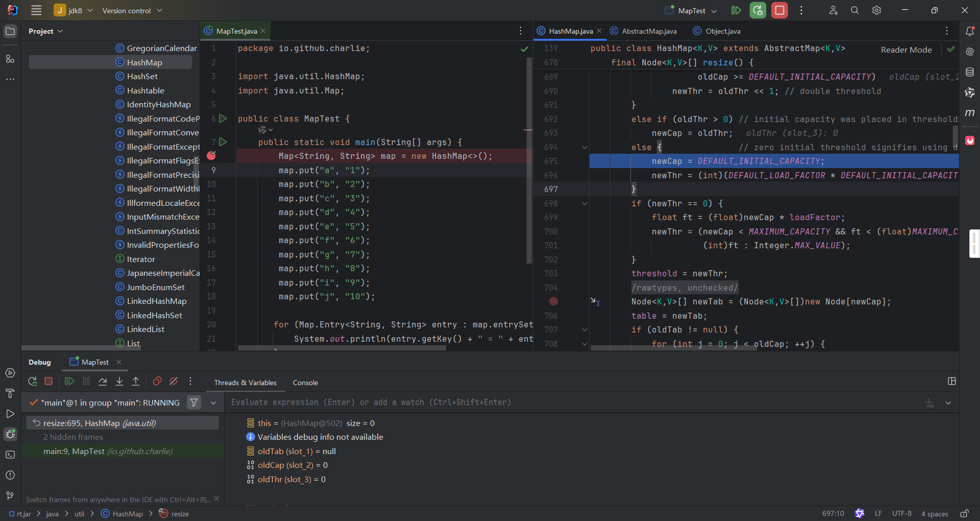This screenshot has width=980, height=521.
Task: Toggle breakpoint on line 8 of MapTest.java
Action: point(211,156)
